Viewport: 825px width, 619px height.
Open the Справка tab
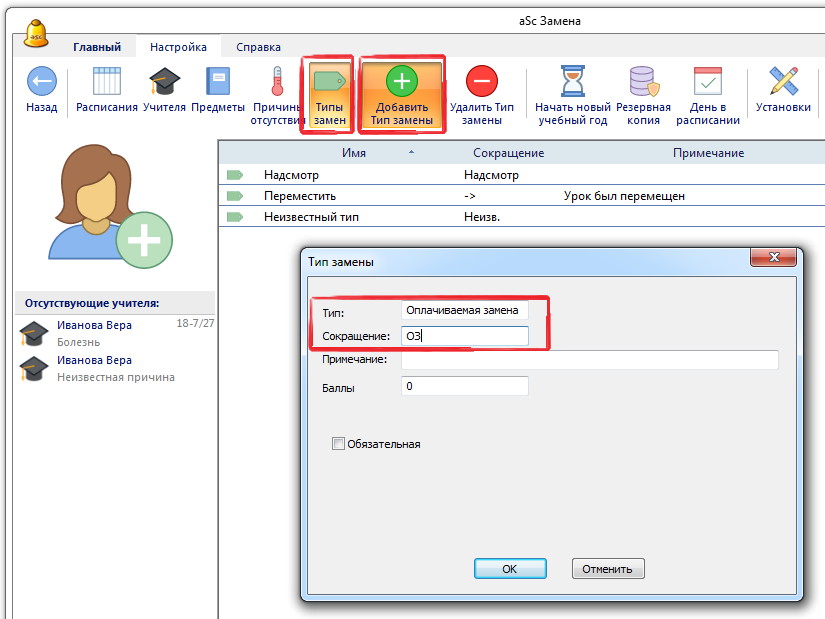258,47
